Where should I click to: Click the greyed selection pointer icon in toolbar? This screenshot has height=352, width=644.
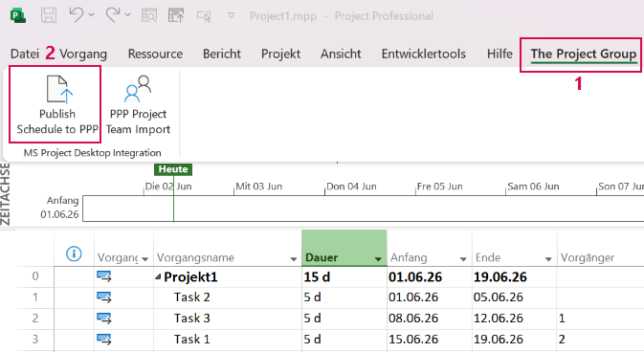click(204, 16)
